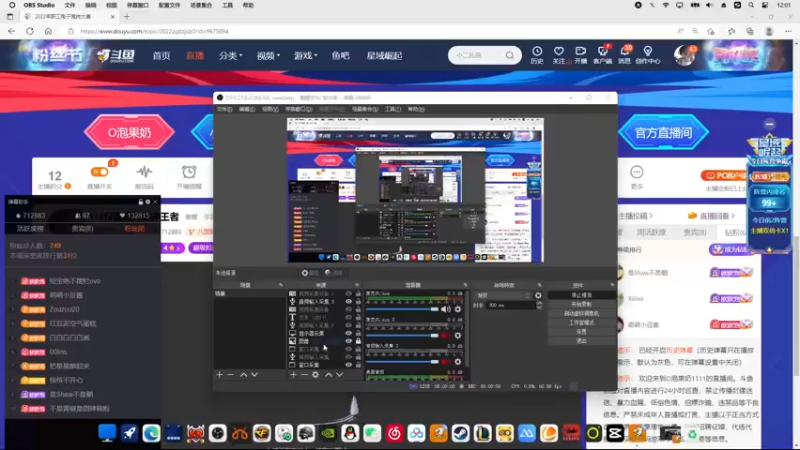Collapse the right floating activity widget
Screen dimensions: 800x450
click(769, 124)
